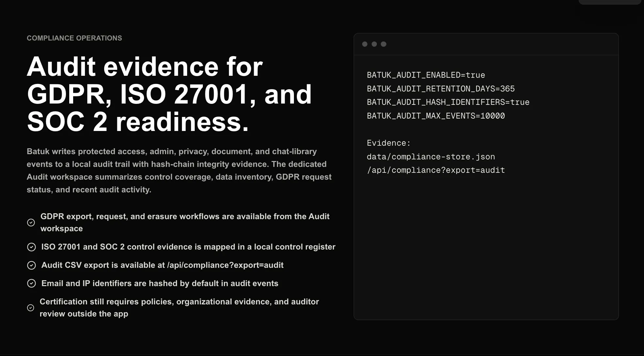Click the check icon beside Email and IP identifiers

(x=31, y=283)
